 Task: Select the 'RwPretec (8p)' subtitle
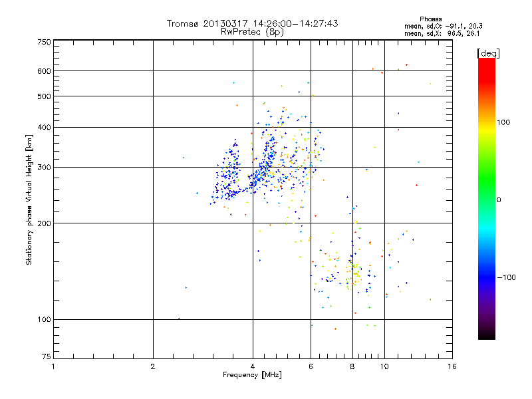point(252,32)
